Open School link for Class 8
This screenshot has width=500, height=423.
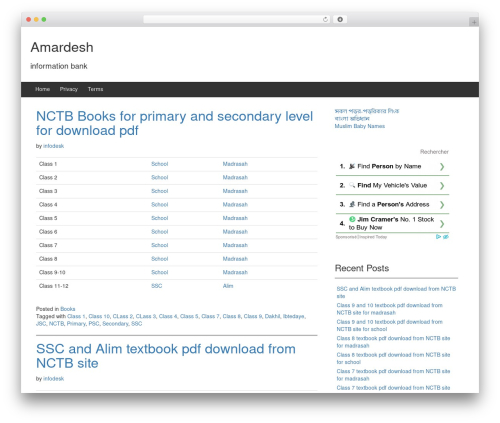[160, 259]
